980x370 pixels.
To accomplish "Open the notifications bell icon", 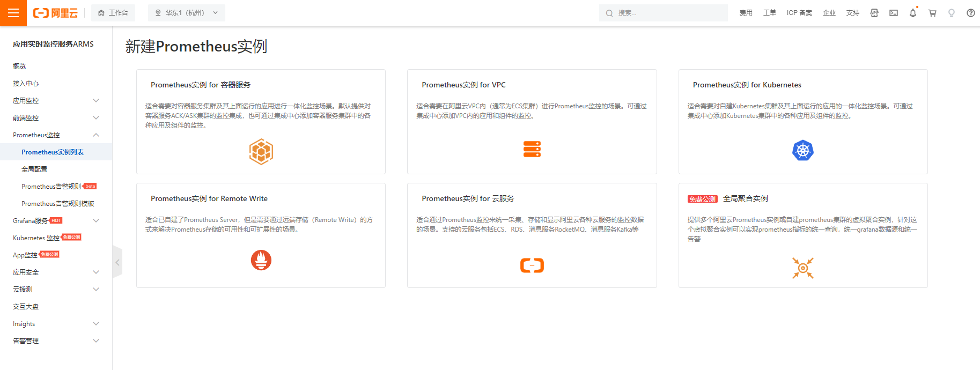I will coord(913,13).
